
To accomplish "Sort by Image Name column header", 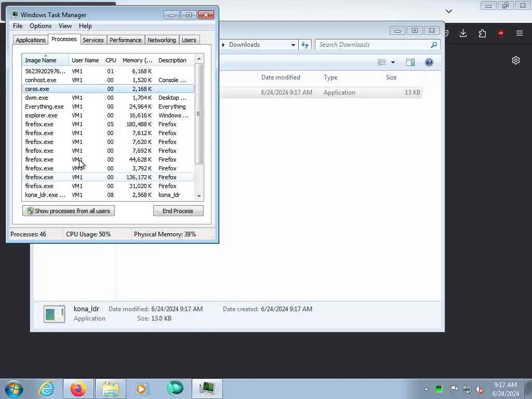I will point(46,60).
